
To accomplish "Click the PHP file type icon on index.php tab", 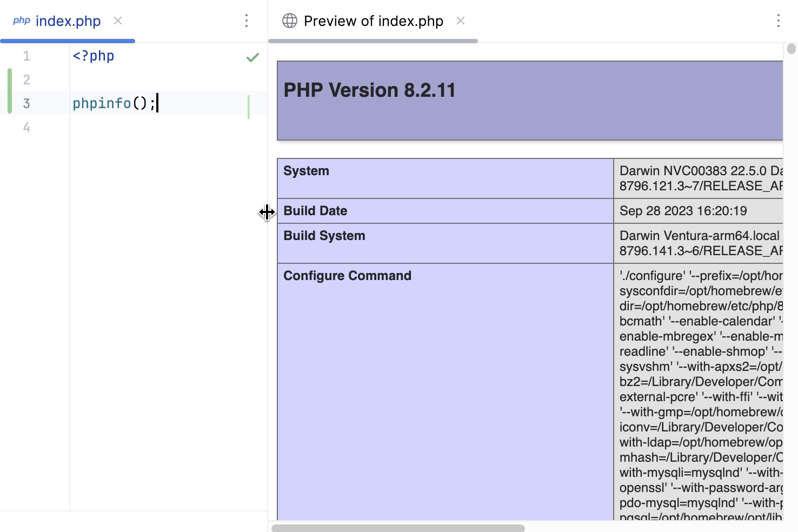I will point(22,21).
